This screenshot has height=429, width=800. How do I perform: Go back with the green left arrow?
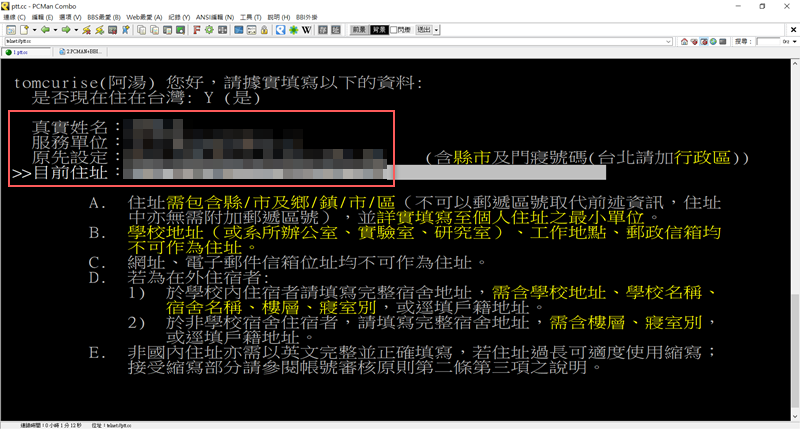pyautogui.click(x=45, y=30)
